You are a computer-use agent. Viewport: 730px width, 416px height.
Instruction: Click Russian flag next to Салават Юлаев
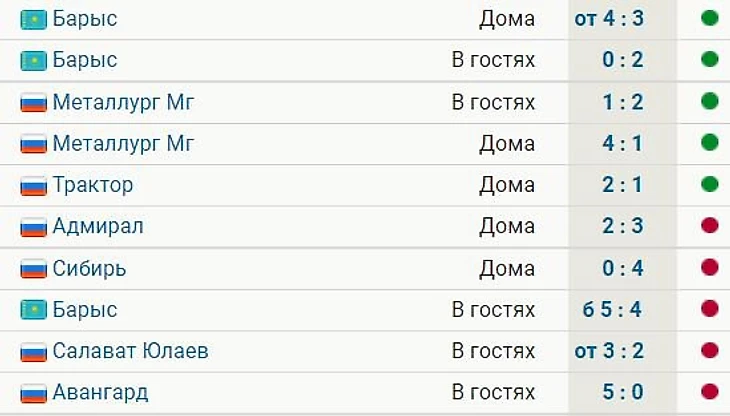pyautogui.click(x=34, y=352)
